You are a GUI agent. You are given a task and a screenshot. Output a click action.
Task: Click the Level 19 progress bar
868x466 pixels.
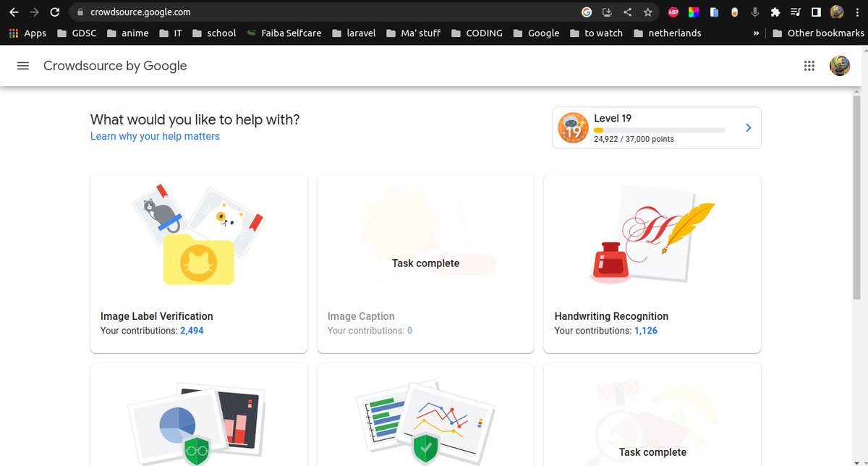[659, 130]
